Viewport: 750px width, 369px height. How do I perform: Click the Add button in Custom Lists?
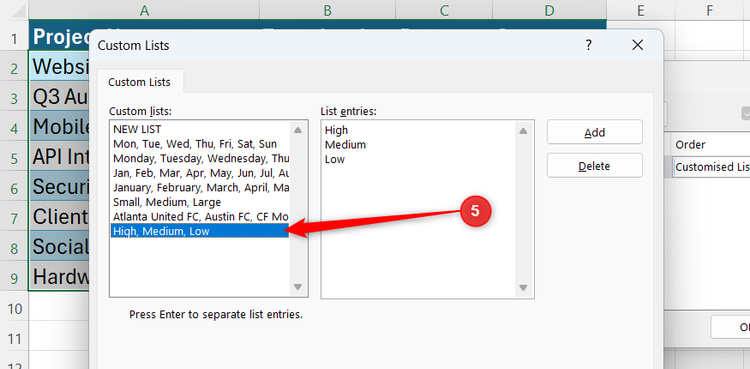tap(595, 132)
